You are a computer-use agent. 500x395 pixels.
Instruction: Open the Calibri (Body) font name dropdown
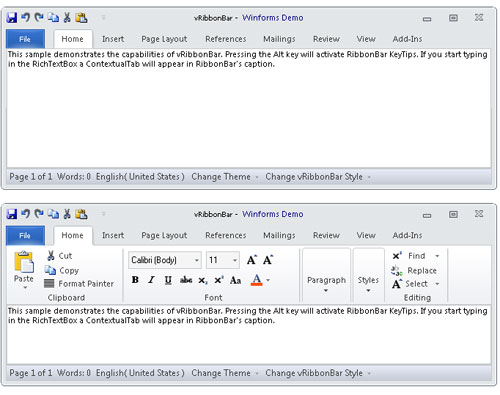(197, 260)
